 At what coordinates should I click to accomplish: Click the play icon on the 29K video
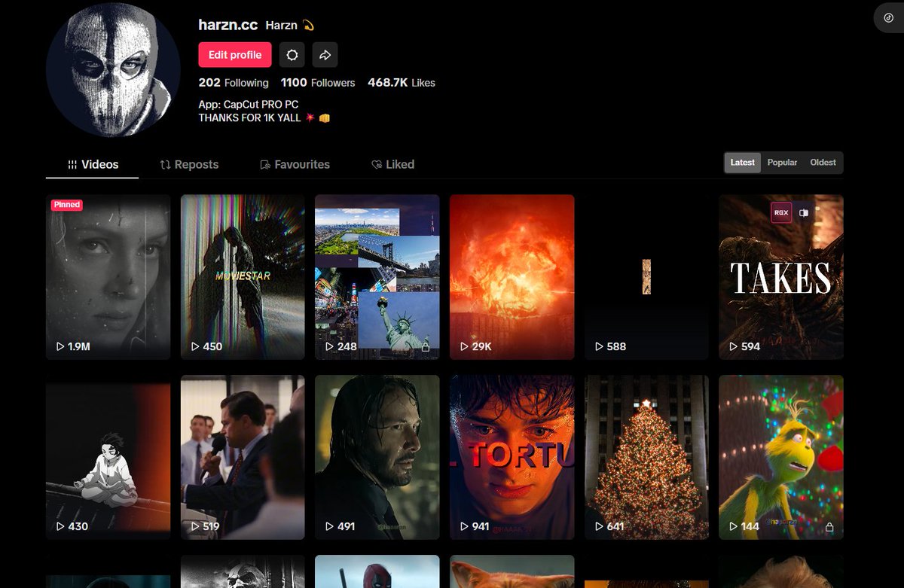click(464, 347)
